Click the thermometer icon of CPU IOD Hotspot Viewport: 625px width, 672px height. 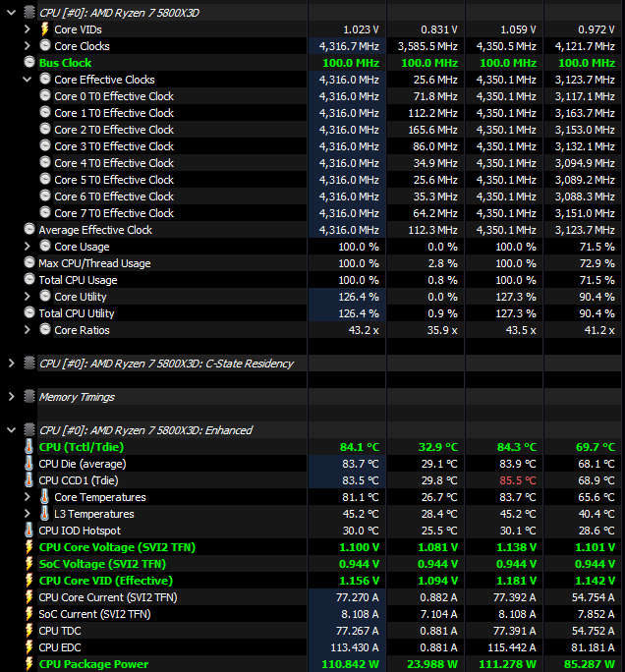[x=28, y=531]
